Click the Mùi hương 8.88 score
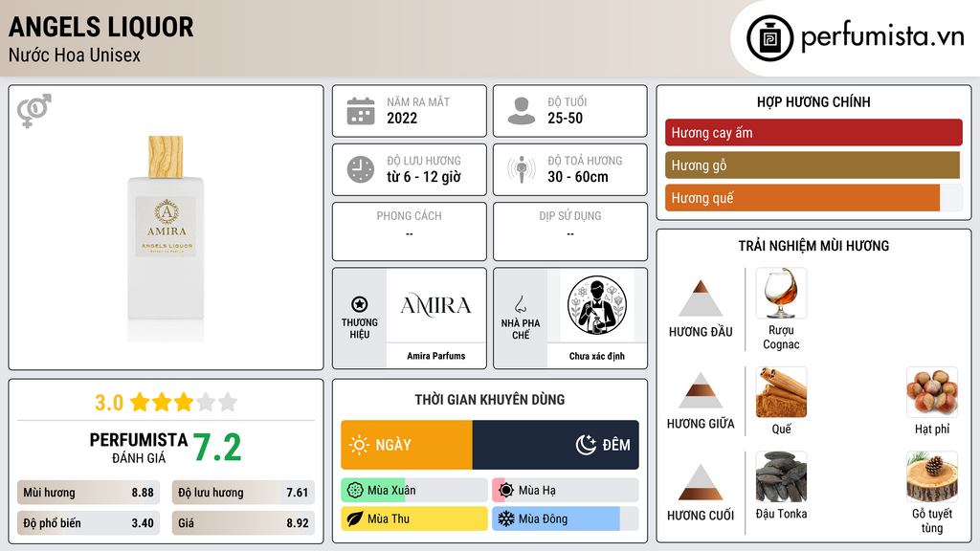 [88, 493]
